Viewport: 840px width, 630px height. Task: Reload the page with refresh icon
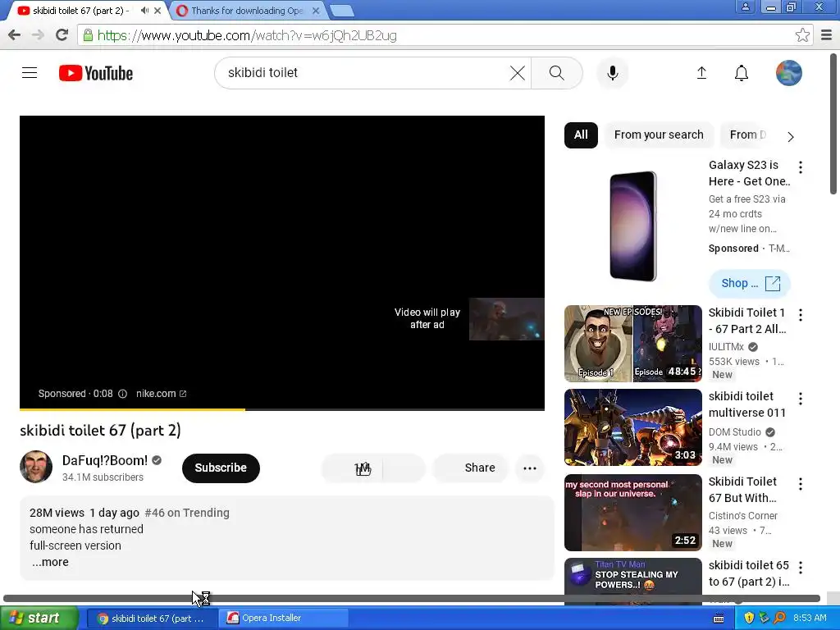[x=62, y=35]
